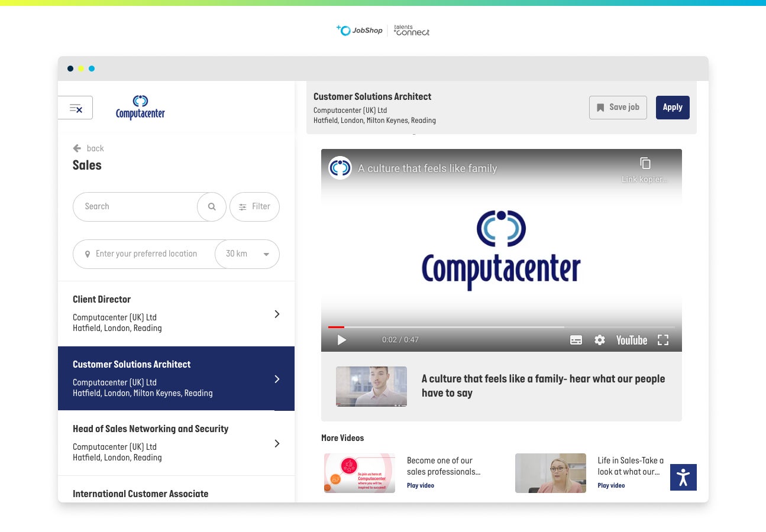766x532 pixels.
Task: Open video settings gear
Action: pos(600,340)
